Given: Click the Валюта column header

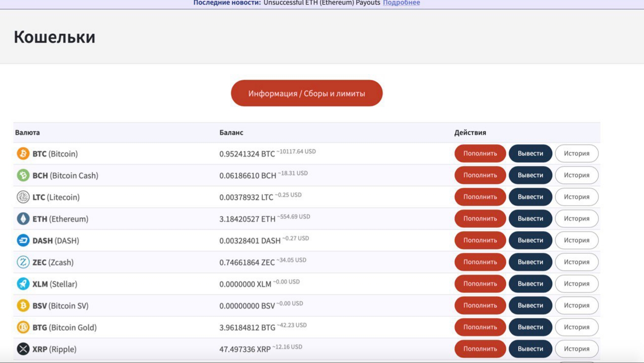Looking at the screenshot, I should [27, 133].
